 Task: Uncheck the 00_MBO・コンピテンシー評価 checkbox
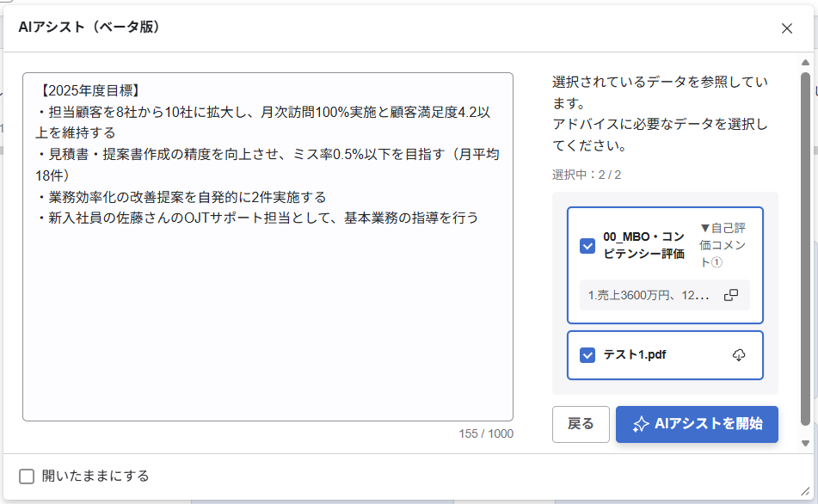[587, 246]
